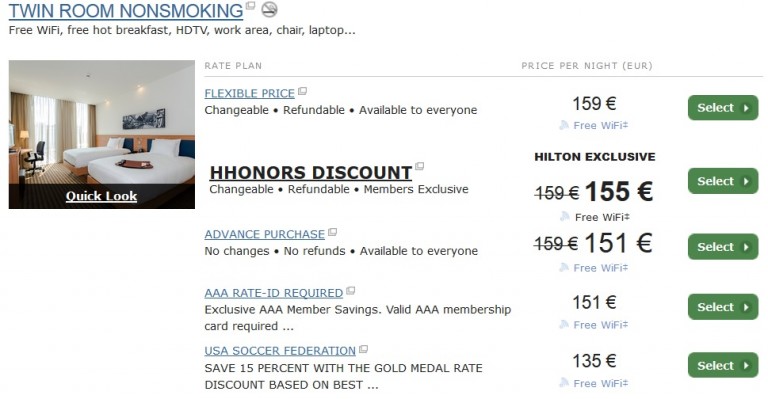The image size is (768, 399).
Task: Open the HHonors Discount rate link
Action: [x=311, y=172]
